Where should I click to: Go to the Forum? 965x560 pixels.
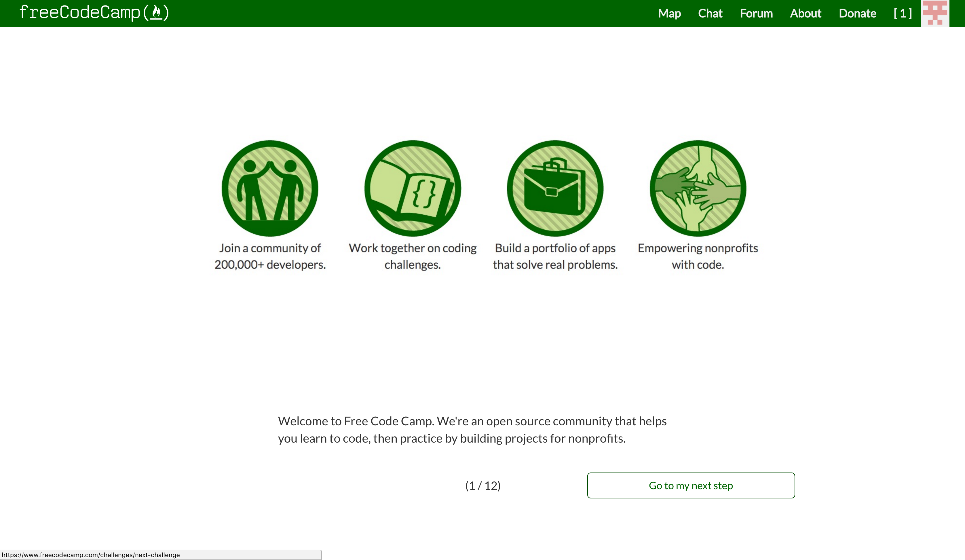tap(756, 14)
